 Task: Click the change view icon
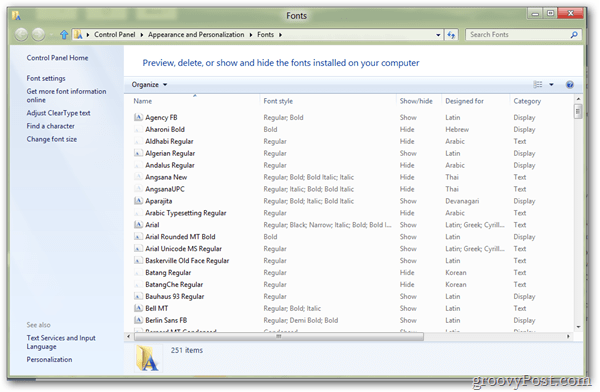pos(538,85)
